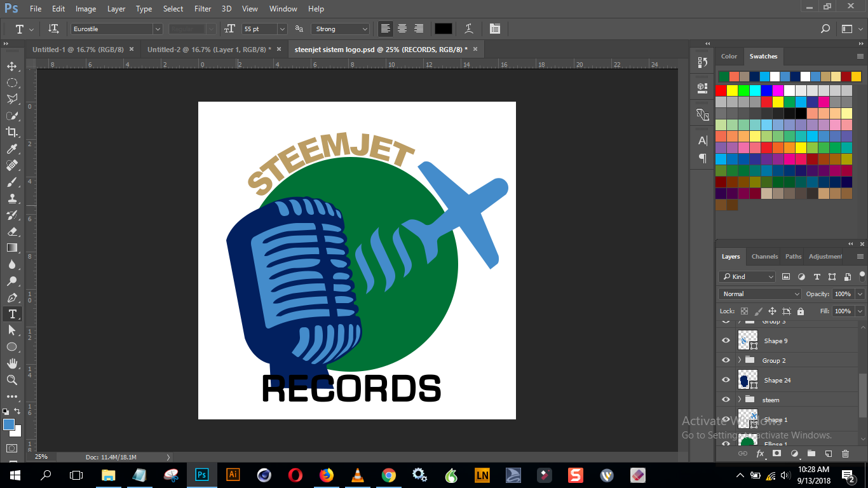Toggle lock transparent pixels
Screen dimensions: 868x488
744,311
